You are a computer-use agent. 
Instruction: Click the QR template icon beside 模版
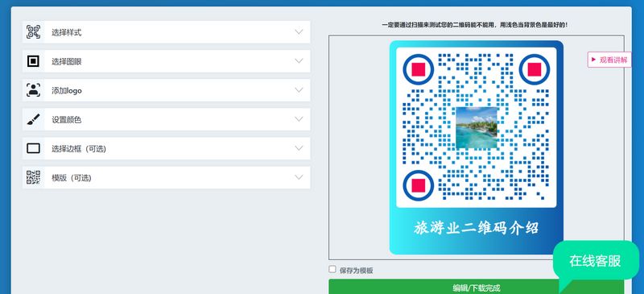point(33,178)
